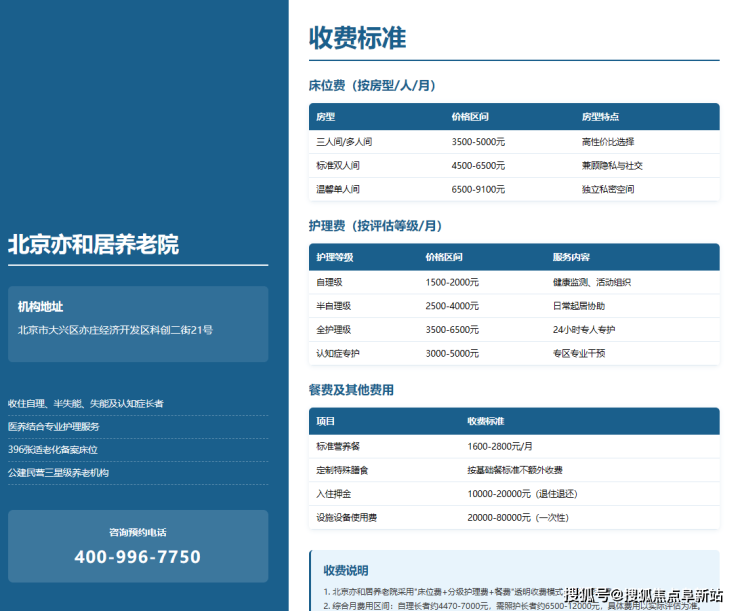Select the 服务内容 column header
Viewport: 740px width, 611px height.
[572, 257]
